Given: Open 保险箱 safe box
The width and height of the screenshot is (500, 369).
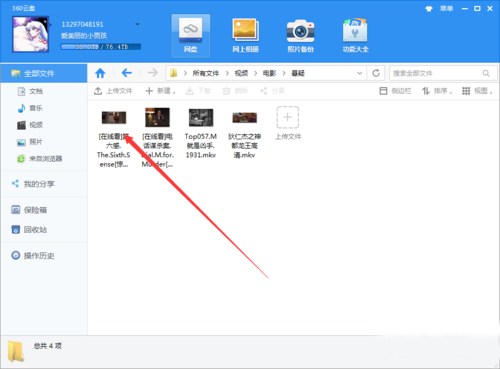Looking at the screenshot, I should (35, 210).
